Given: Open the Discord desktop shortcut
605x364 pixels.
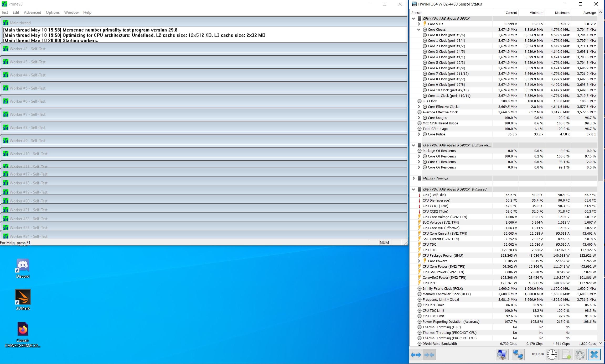Looking at the screenshot, I should point(23,268).
